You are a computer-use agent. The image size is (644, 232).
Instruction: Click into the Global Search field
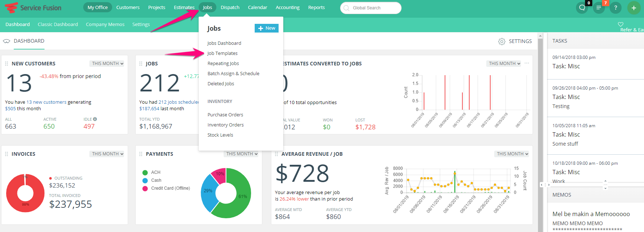(371, 8)
